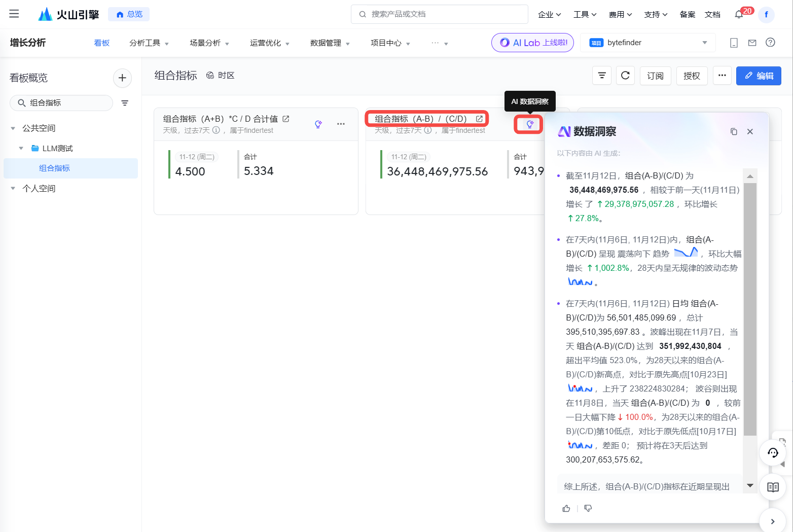The width and height of the screenshot is (793, 532).
Task: Give thumbs up to the insight
Action: 566,508
